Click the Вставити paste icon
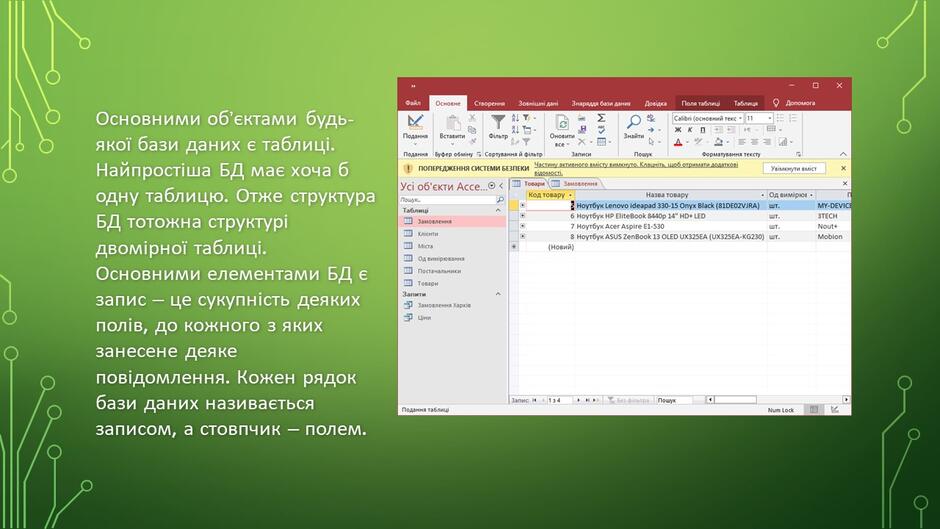Screen dimensions: 940x529 (453, 122)
